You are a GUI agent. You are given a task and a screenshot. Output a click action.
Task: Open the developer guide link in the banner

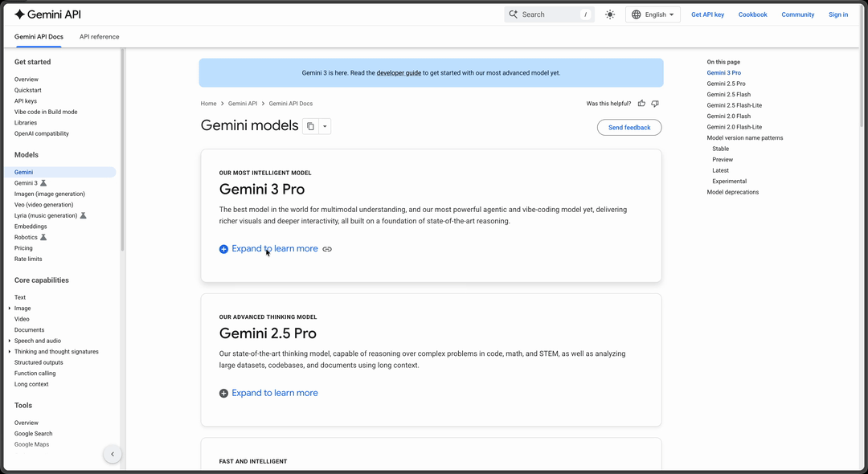point(398,72)
